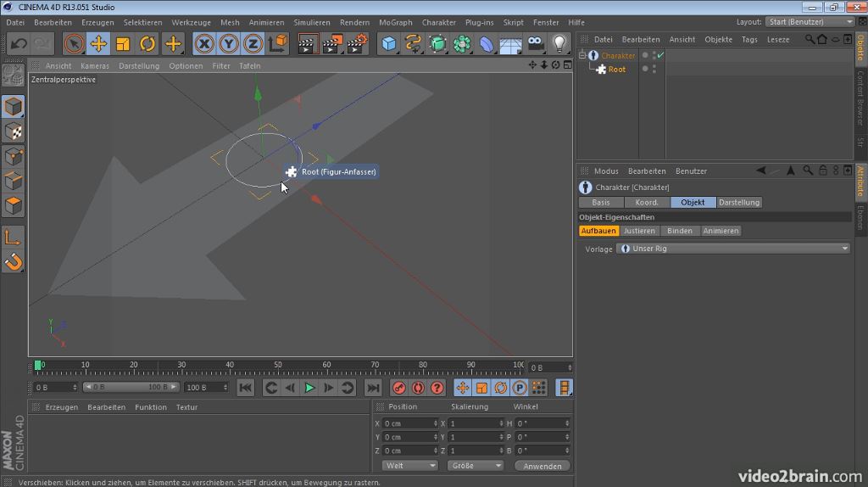Select the Rotate tool
This screenshot has width=868, height=487.
147,44
